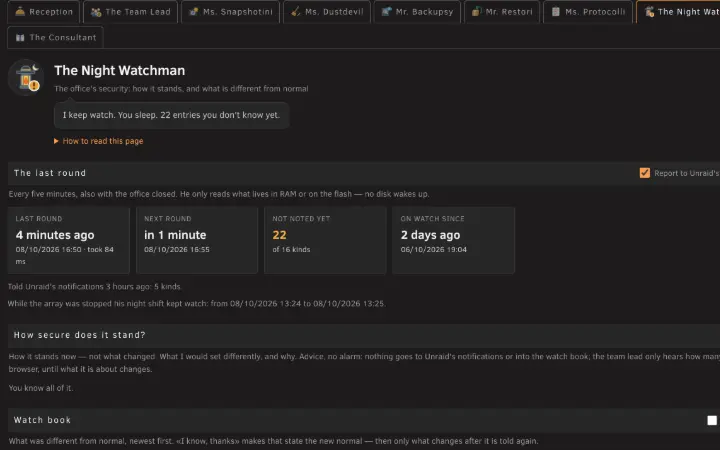Click the Mr. Restori tab icon

click(477, 11)
